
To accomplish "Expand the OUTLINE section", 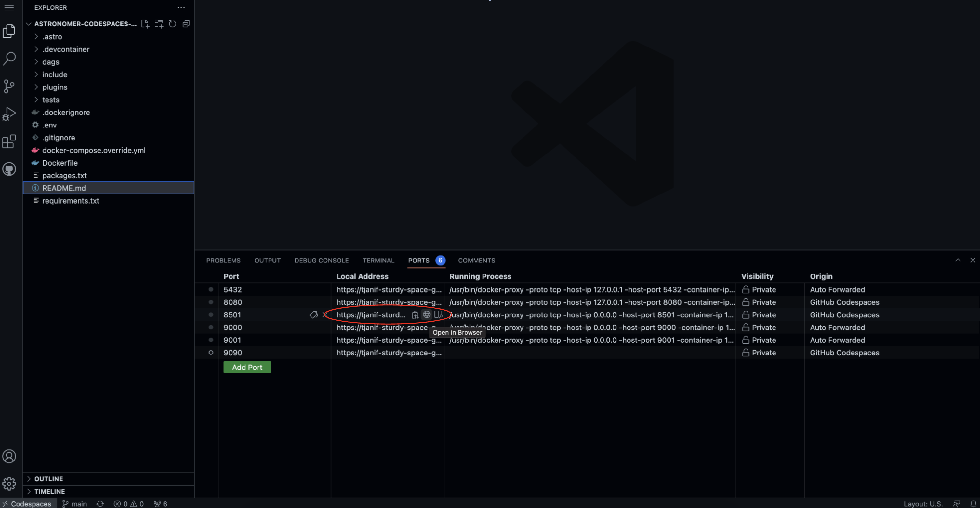I will [x=48, y=479].
